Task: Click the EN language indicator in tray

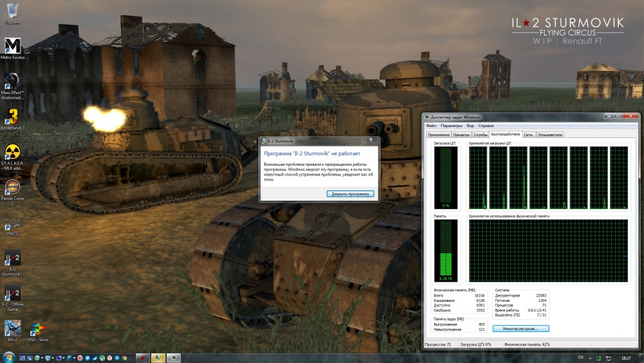Action: tap(581, 357)
